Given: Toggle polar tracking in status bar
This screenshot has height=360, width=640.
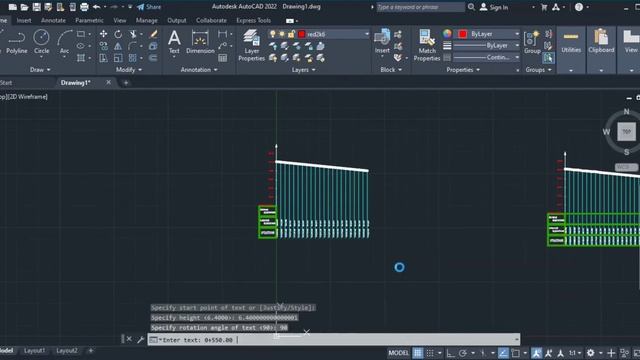Looking at the screenshot, I should tap(463, 353).
